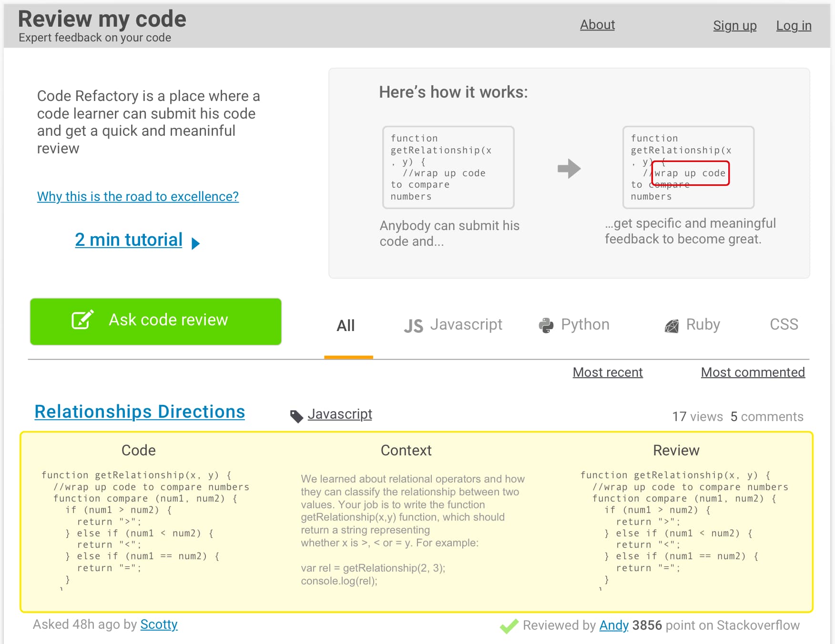Click the tag icon beside Javascript label

(x=296, y=416)
